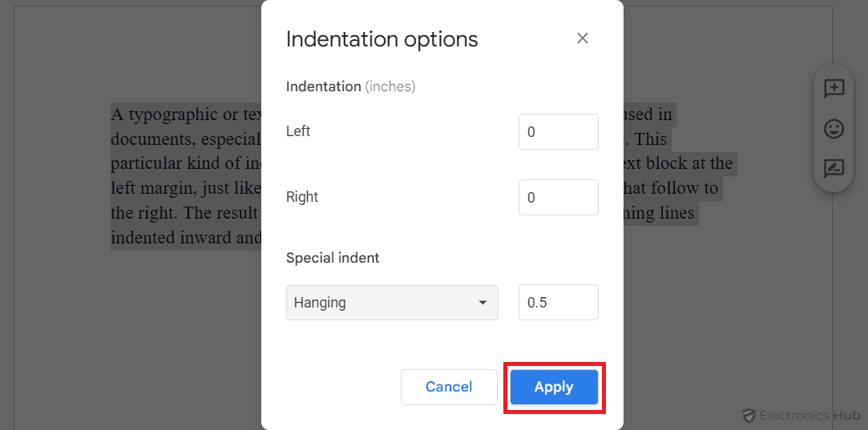Click the Electronics Hub shield logo
This screenshot has width=868, height=430.
(x=749, y=416)
